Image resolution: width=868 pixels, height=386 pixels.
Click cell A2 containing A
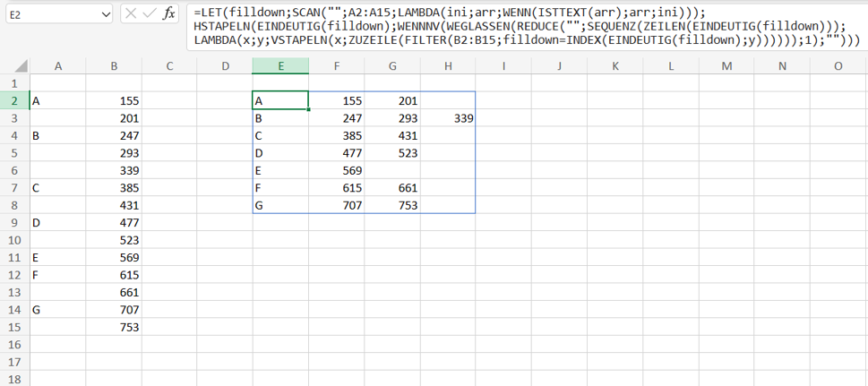[x=57, y=101]
